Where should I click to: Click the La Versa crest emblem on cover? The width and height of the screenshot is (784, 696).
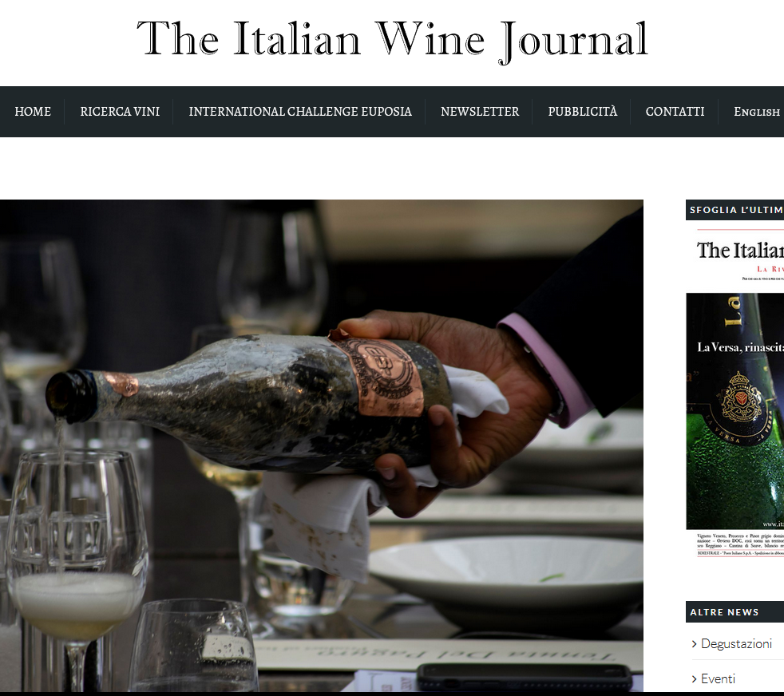coord(742,398)
